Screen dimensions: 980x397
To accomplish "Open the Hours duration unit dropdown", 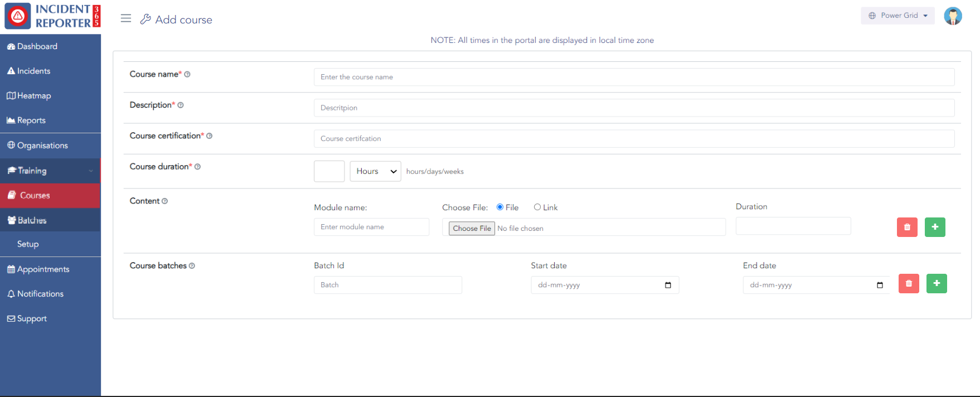I will [375, 171].
